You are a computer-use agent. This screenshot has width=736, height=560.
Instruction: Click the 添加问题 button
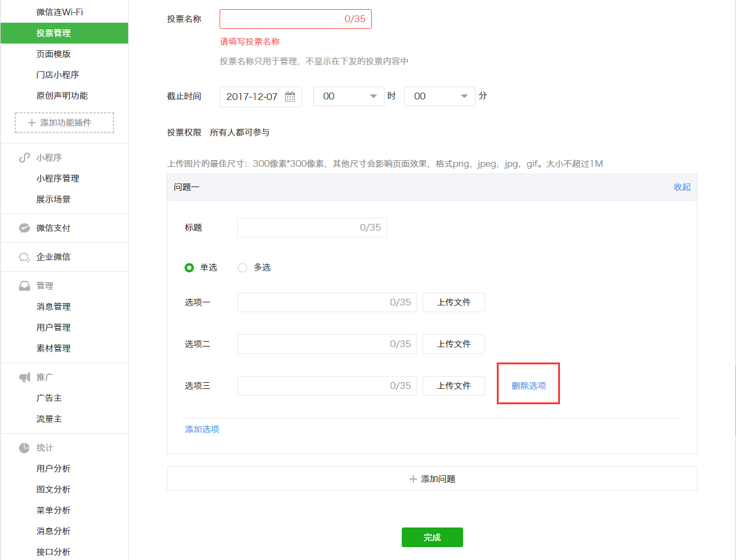coord(432,478)
